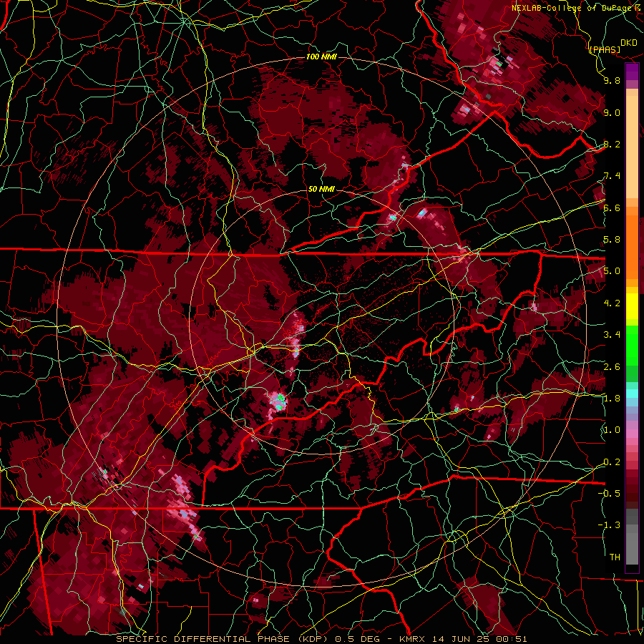644x644 pixels.
Task: Click the 0.2 scale value
Action: click(612, 462)
